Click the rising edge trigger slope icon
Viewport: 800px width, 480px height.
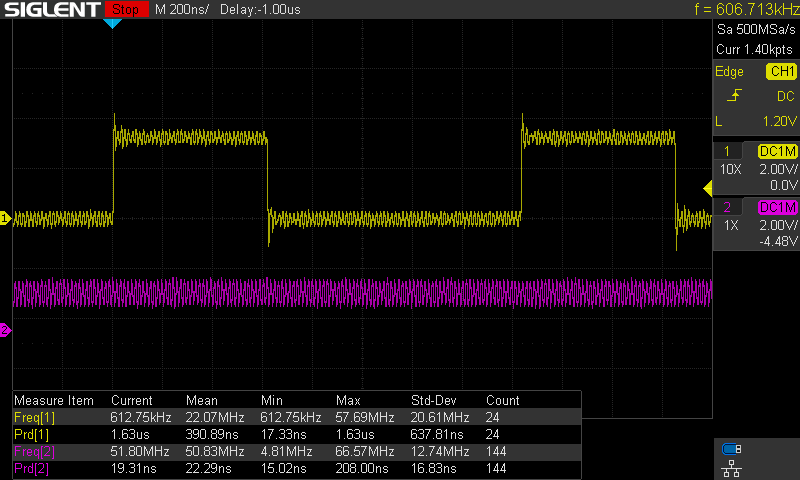coord(734,95)
